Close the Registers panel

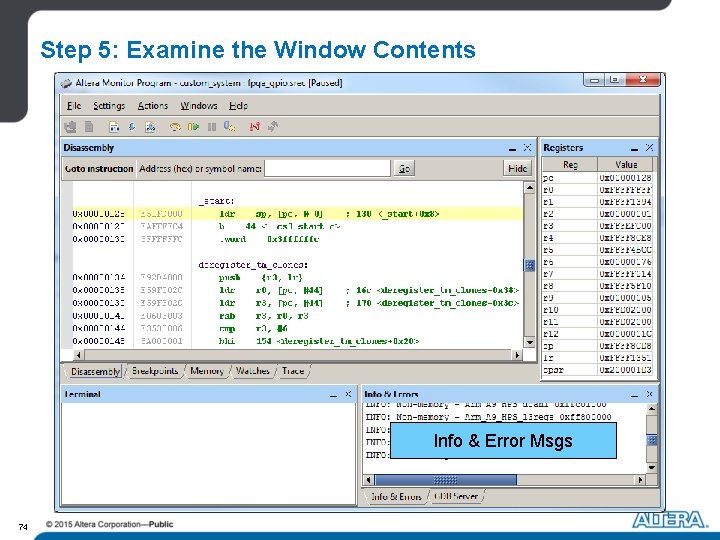click(649, 147)
